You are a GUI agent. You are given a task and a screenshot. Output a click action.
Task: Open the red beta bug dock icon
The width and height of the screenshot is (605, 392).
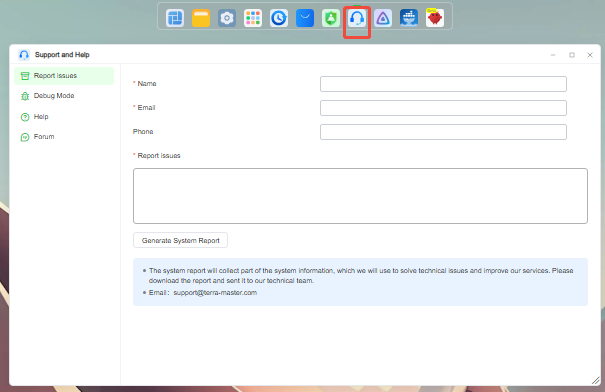click(435, 18)
